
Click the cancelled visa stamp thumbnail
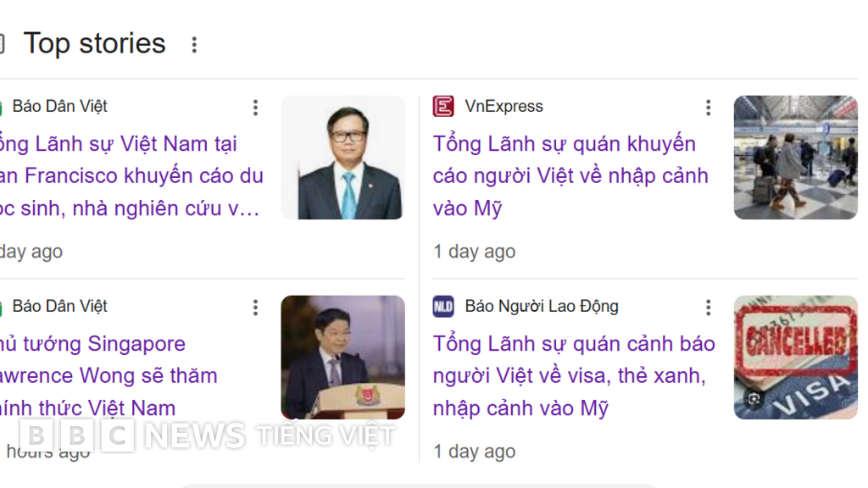(x=795, y=358)
